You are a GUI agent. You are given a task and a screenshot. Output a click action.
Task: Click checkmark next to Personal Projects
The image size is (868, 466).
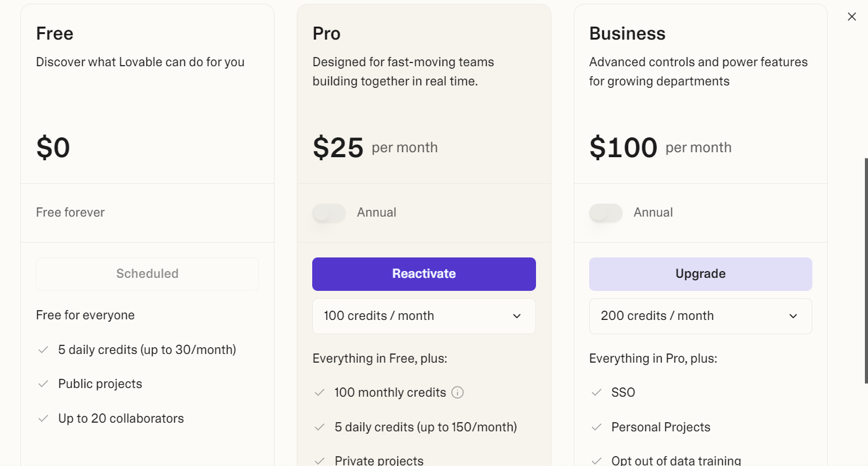(x=597, y=427)
